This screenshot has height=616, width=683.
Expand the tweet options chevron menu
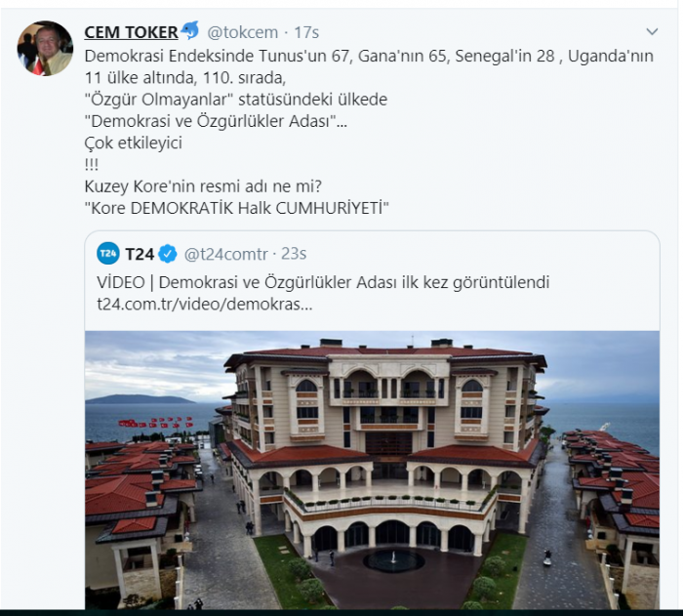pos(652,31)
